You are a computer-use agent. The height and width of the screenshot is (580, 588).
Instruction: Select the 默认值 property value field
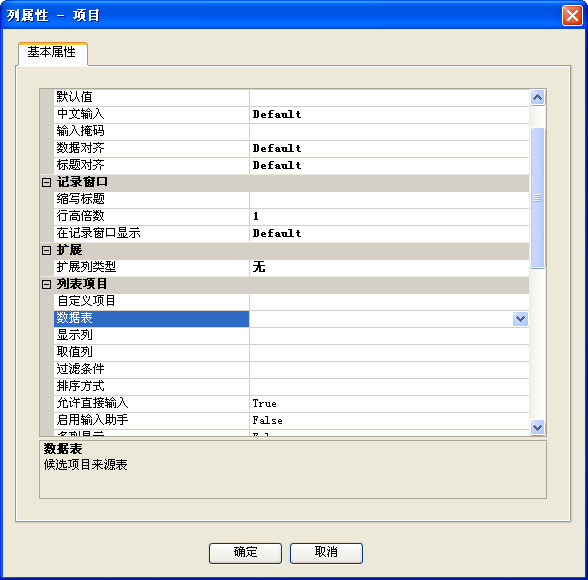pos(389,97)
